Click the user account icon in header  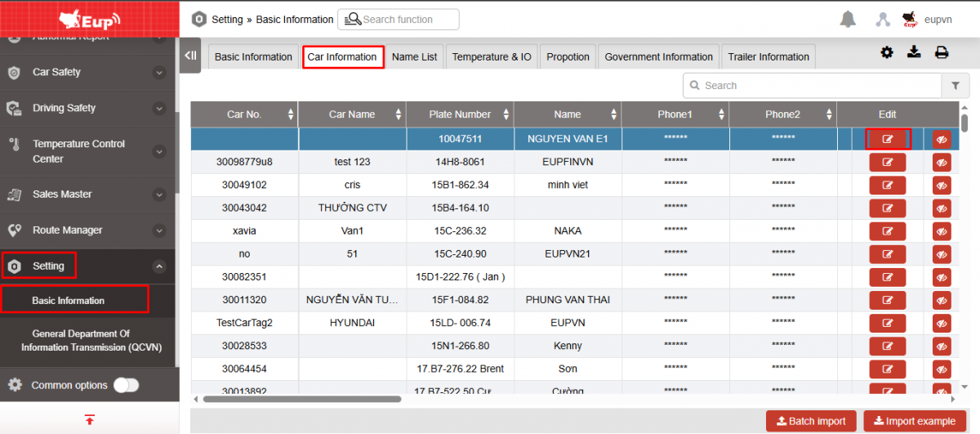(x=883, y=20)
